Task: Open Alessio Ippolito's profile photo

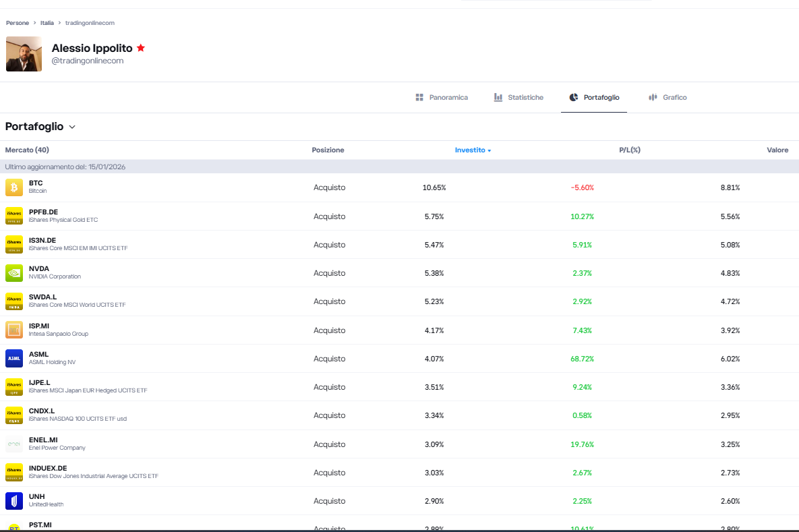Action: click(24, 54)
